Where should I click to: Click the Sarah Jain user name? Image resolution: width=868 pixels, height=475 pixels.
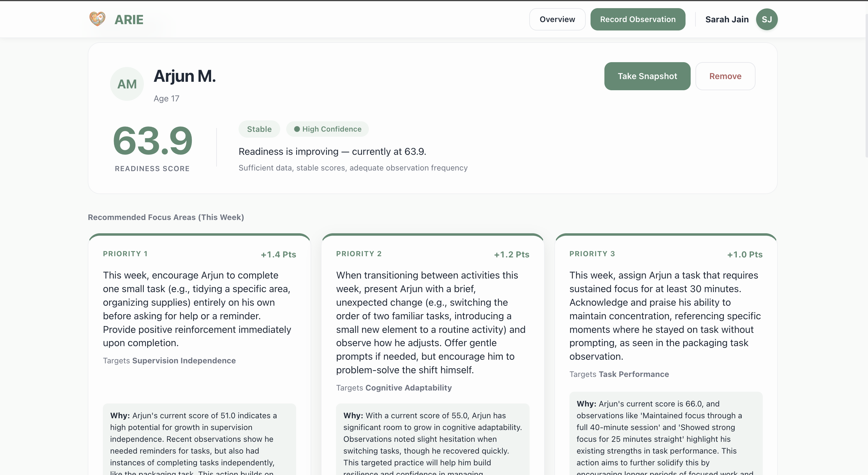[727, 19]
